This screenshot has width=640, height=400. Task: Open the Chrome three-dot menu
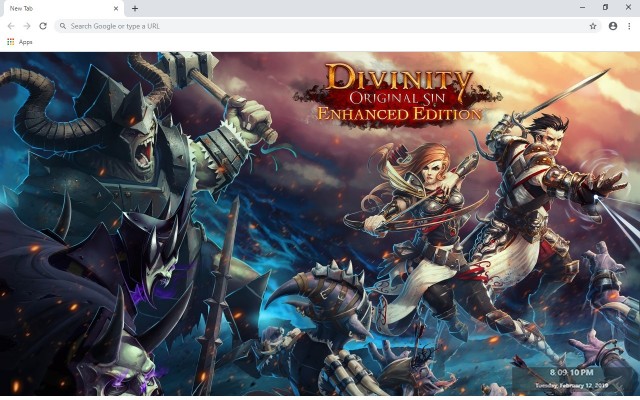629,26
